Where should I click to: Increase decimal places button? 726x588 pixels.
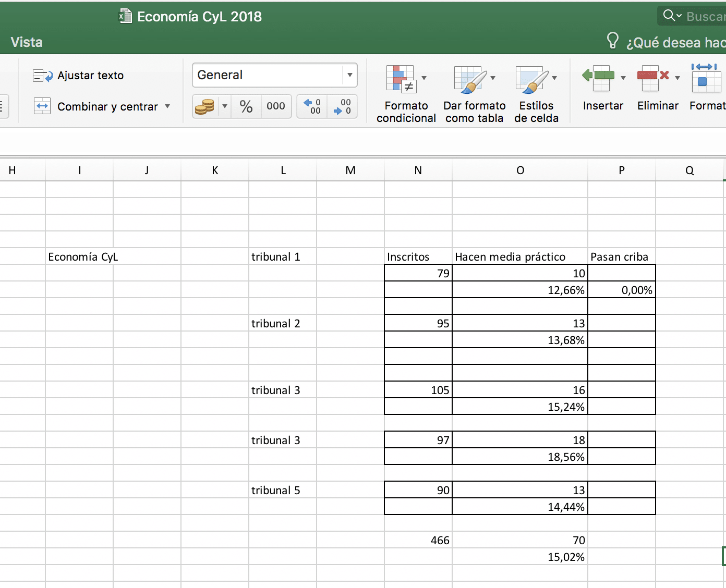click(x=312, y=106)
